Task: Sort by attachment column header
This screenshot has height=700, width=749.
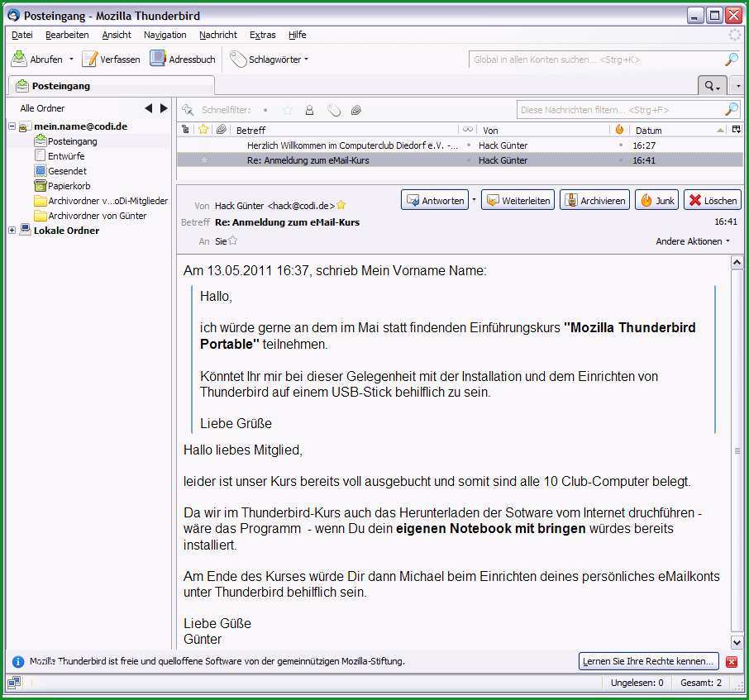Action: point(222,130)
